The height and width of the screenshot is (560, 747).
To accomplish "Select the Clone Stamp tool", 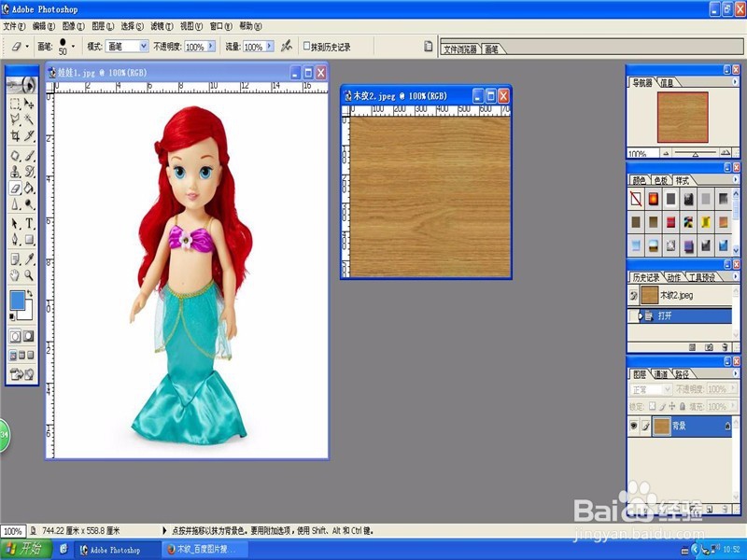I will pos(15,172).
